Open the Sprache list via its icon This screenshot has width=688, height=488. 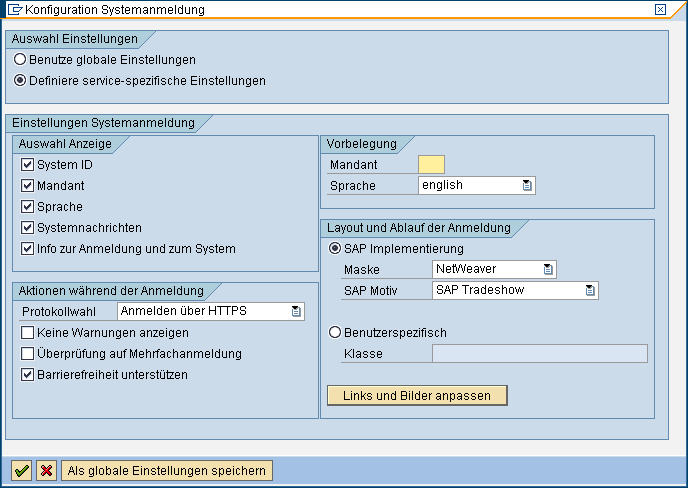click(x=527, y=185)
